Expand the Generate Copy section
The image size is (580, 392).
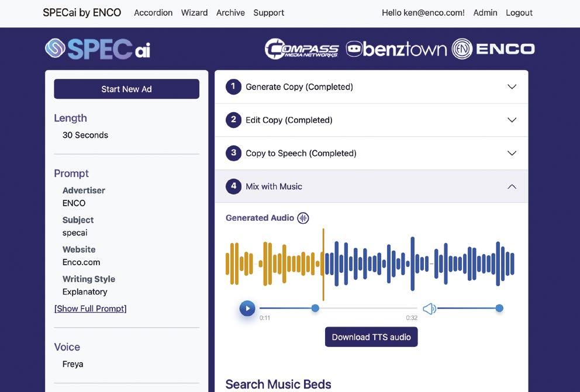pos(371,87)
